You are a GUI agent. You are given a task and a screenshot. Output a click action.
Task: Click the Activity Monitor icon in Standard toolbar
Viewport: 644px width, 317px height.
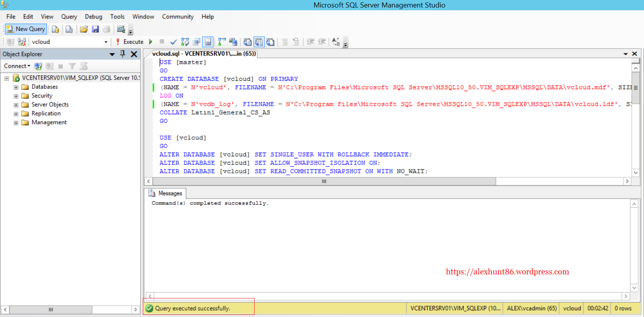[121, 29]
